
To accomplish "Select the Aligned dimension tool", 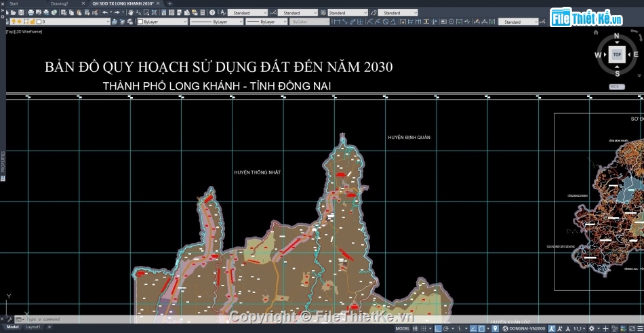I will pyautogui.click(x=345, y=22).
